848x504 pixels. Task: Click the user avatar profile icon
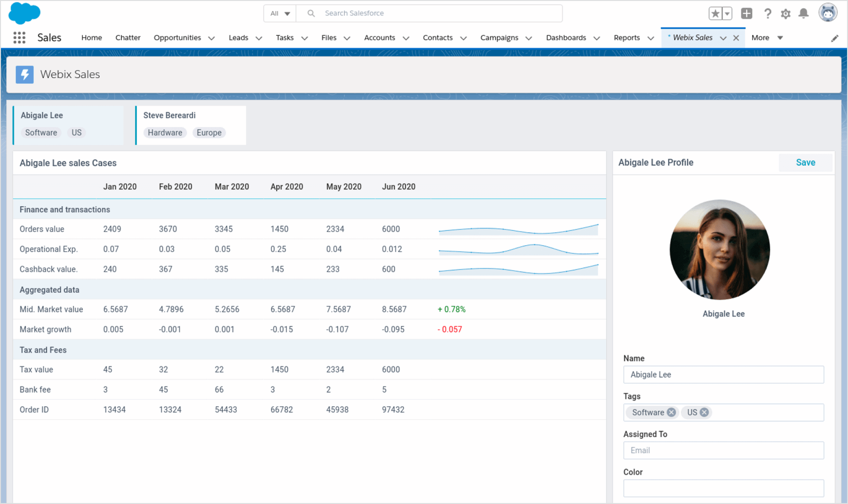828,13
